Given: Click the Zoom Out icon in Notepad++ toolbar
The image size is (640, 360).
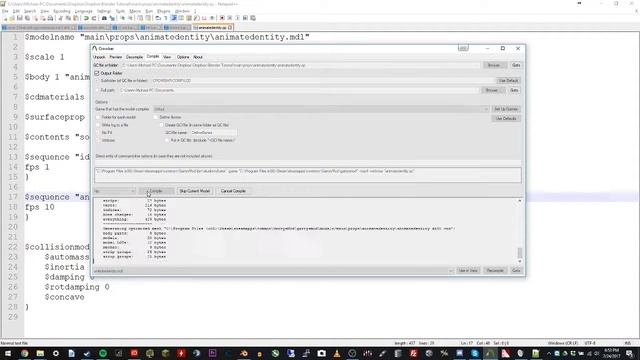Looking at the screenshot, I should pyautogui.click(x=130, y=18).
